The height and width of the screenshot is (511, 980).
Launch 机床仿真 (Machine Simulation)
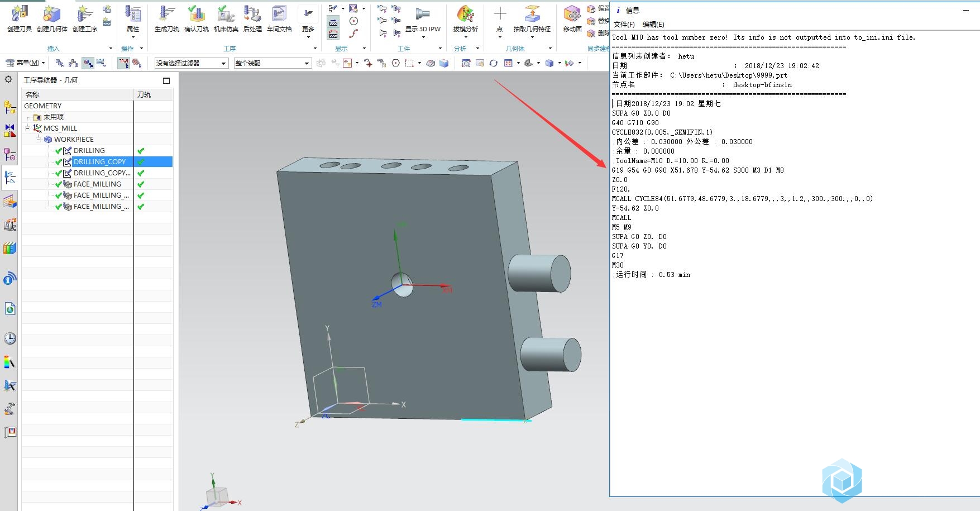pos(226,18)
